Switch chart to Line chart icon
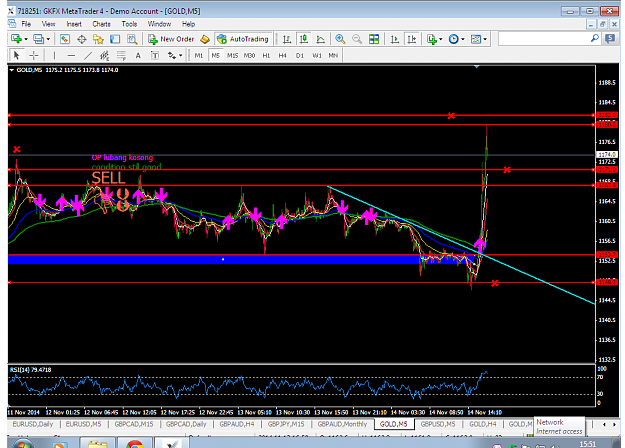This screenshot has width=625, height=448. pyautogui.click(x=320, y=39)
